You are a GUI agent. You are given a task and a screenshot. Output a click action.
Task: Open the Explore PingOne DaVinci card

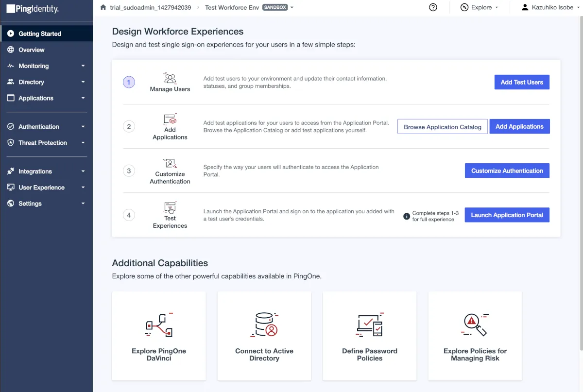tap(159, 336)
